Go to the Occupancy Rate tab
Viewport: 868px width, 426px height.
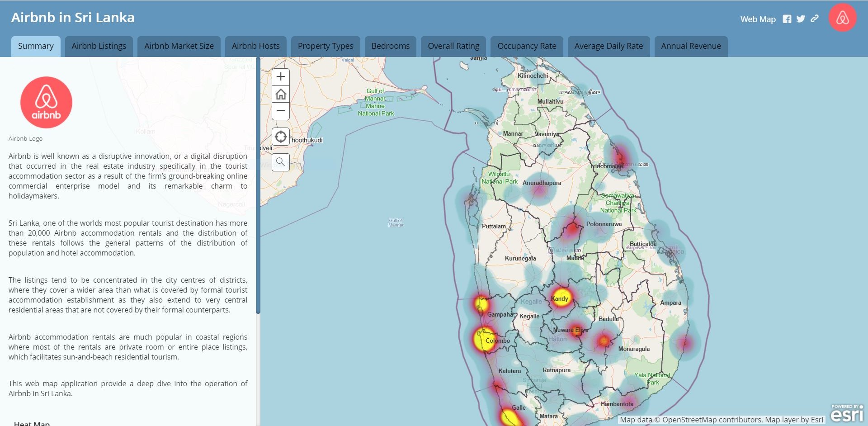pos(527,46)
